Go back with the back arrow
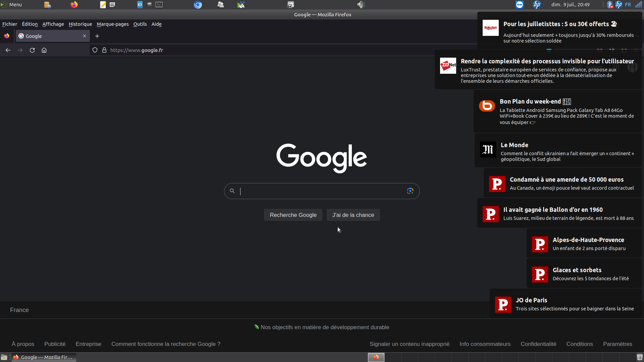The height and width of the screenshot is (362, 644). pyautogui.click(x=8, y=50)
